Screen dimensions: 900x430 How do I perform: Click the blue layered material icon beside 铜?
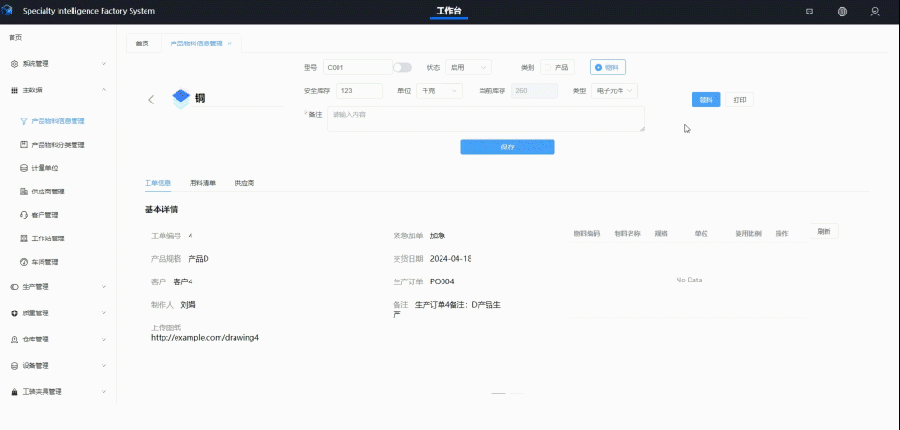coord(181,99)
